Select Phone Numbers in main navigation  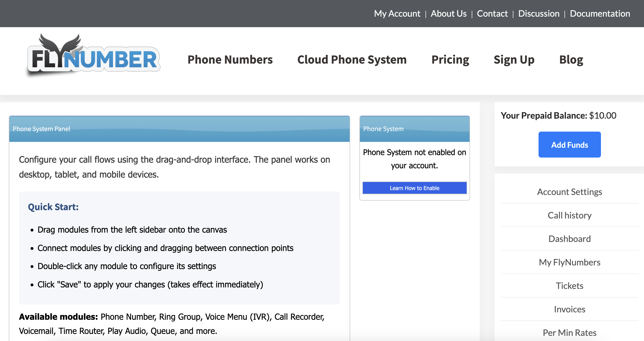tap(230, 59)
